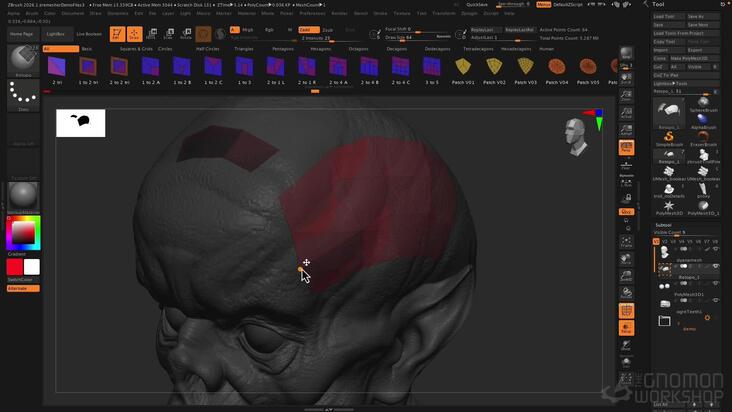Open the Alpha Off picker slot
The width and height of the screenshot is (732, 412).
click(x=23, y=130)
